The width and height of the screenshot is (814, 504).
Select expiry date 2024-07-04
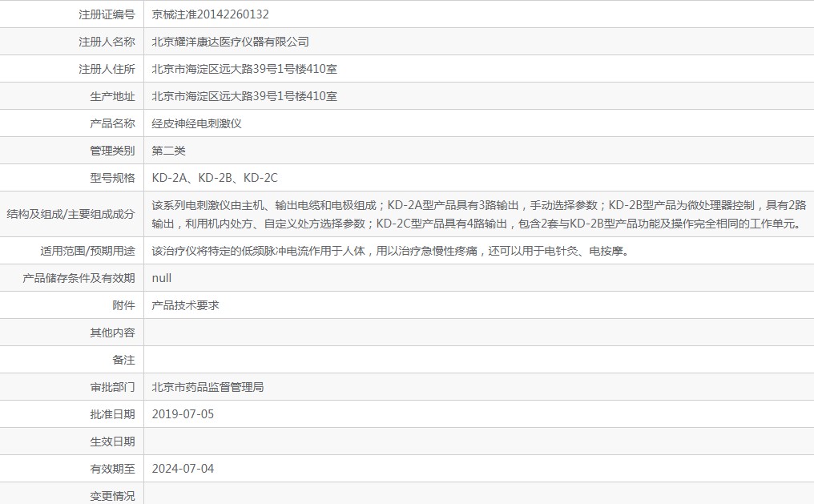[183, 469]
